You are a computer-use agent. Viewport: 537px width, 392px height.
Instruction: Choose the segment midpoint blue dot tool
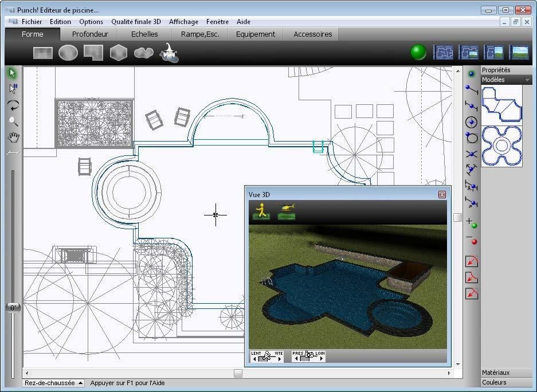point(472,106)
